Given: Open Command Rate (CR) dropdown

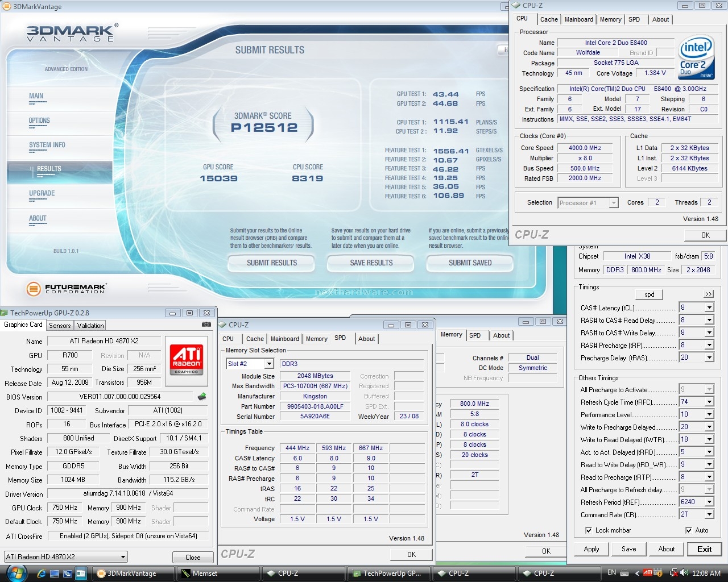Looking at the screenshot, I should point(709,514).
